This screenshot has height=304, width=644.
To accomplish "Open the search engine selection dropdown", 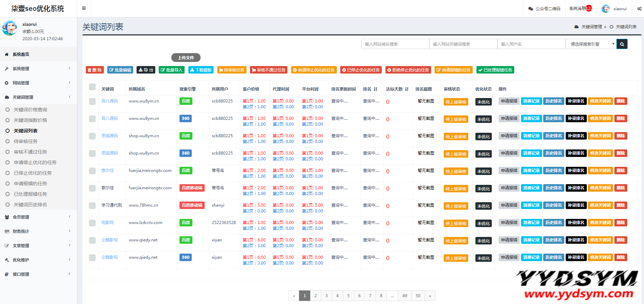I will pos(591,44).
